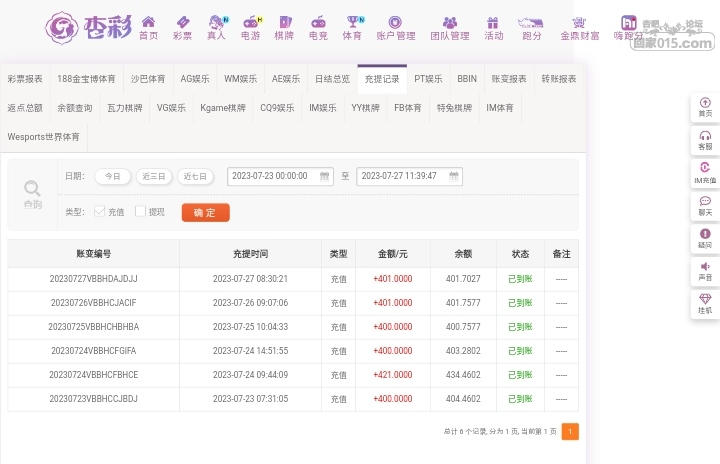Switch to the IM体育 tab
This screenshot has height=464, width=720.
(500, 108)
